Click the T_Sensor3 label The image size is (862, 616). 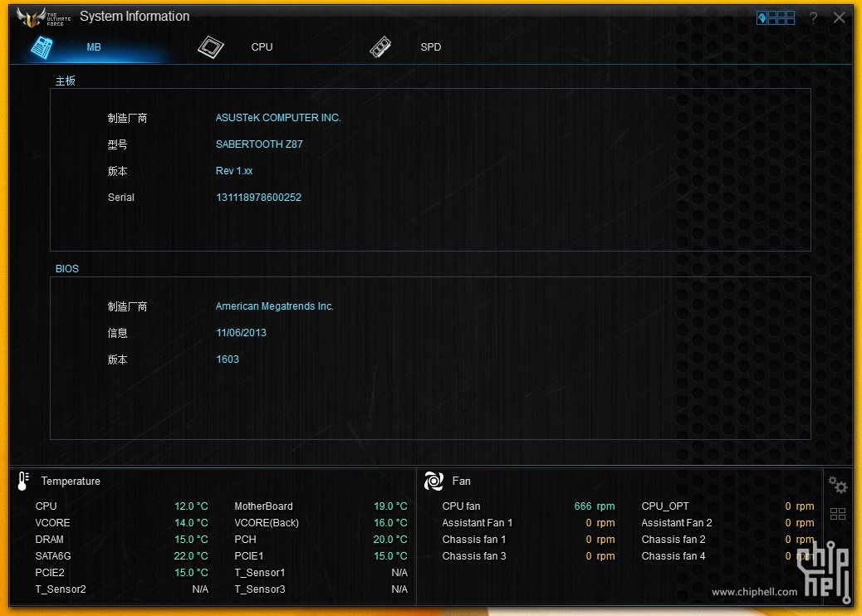point(259,589)
